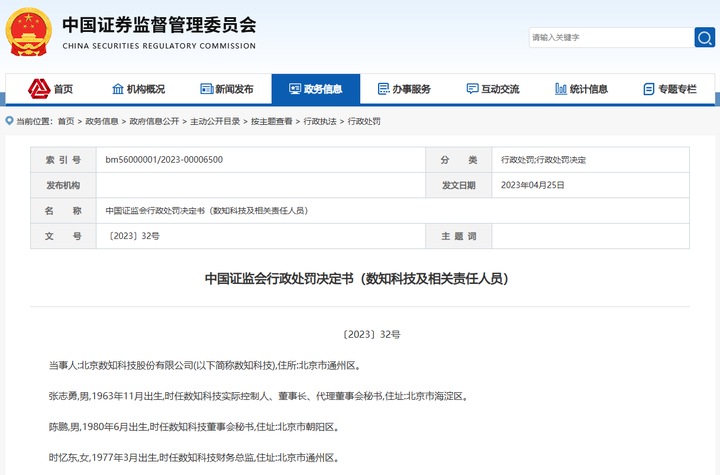Image resolution: width=720 pixels, height=475 pixels.
Task: Click the CSRC national emblem logo
Action: 28,32
